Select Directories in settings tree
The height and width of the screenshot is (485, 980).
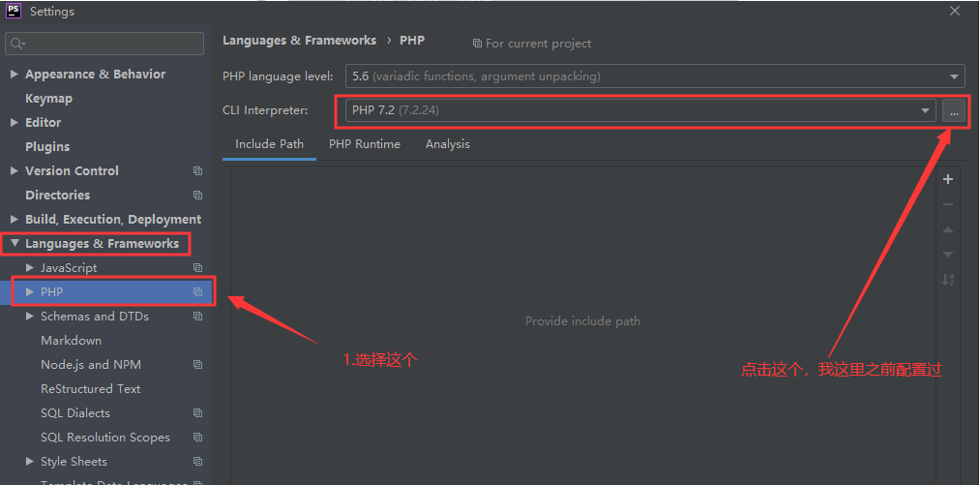coord(57,196)
